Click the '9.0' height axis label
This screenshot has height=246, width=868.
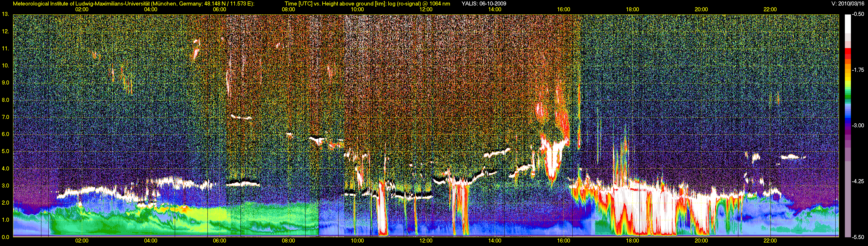(5, 82)
